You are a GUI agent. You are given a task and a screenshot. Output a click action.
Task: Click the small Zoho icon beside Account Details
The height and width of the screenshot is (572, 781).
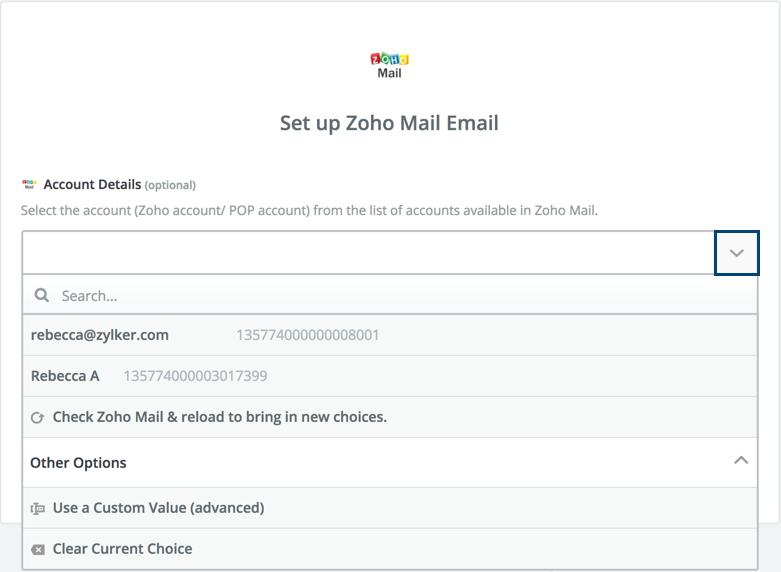point(29,185)
